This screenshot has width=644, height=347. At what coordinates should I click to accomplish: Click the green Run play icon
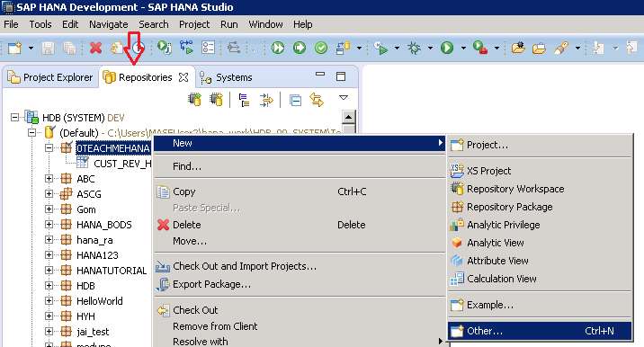pyautogui.click(x=447, y=48)
